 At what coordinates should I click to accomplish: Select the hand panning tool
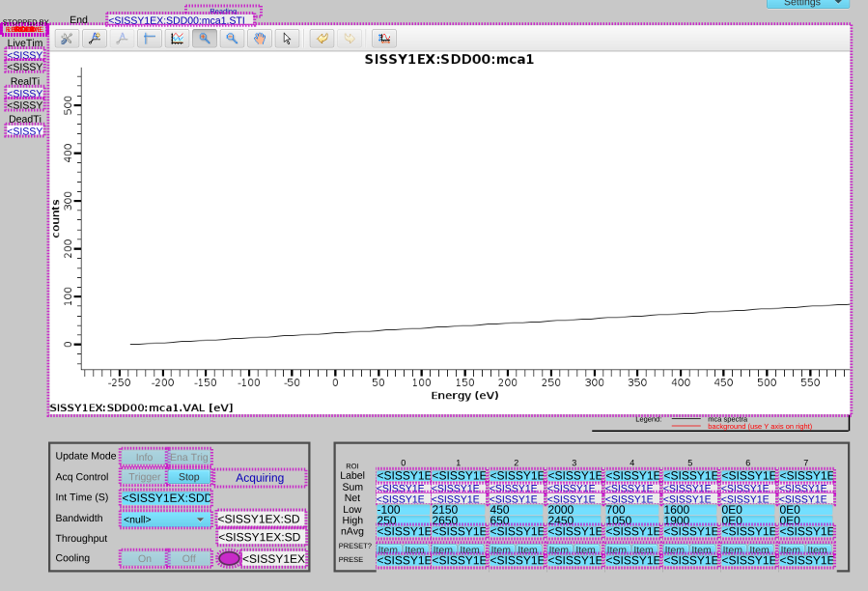(260, 39)
